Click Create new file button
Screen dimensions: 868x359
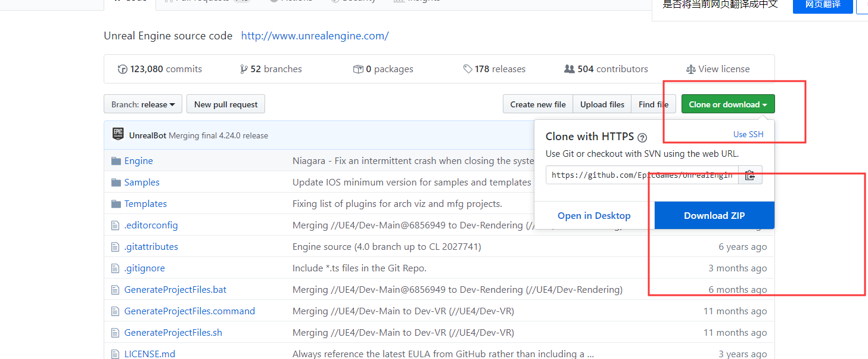point(538,104)
